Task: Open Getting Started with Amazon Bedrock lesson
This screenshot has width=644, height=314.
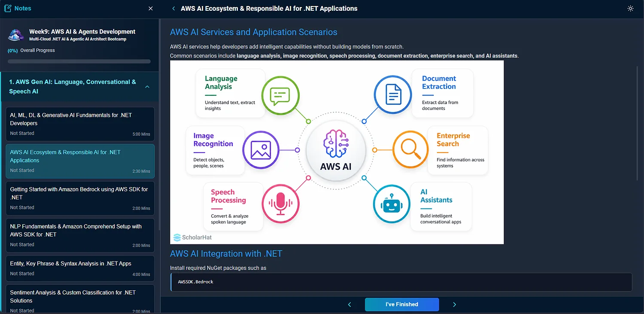Action: 80,198
